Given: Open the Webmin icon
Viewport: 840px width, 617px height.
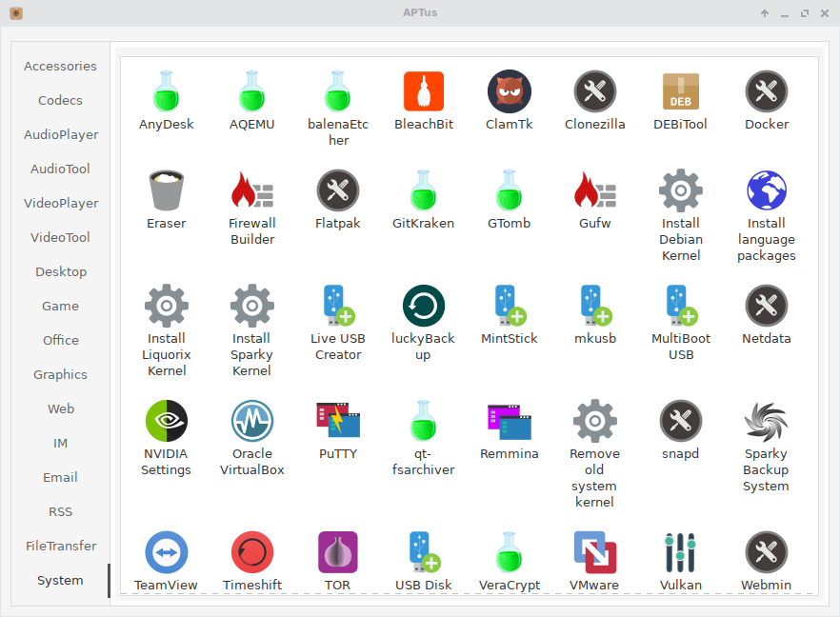Looking at the screenshot, I should [x=767, y=552].
